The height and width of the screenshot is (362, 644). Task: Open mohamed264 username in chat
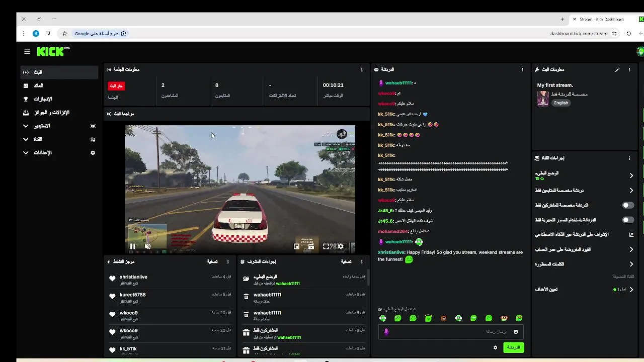pyautogui.click(x=392, y=231)
